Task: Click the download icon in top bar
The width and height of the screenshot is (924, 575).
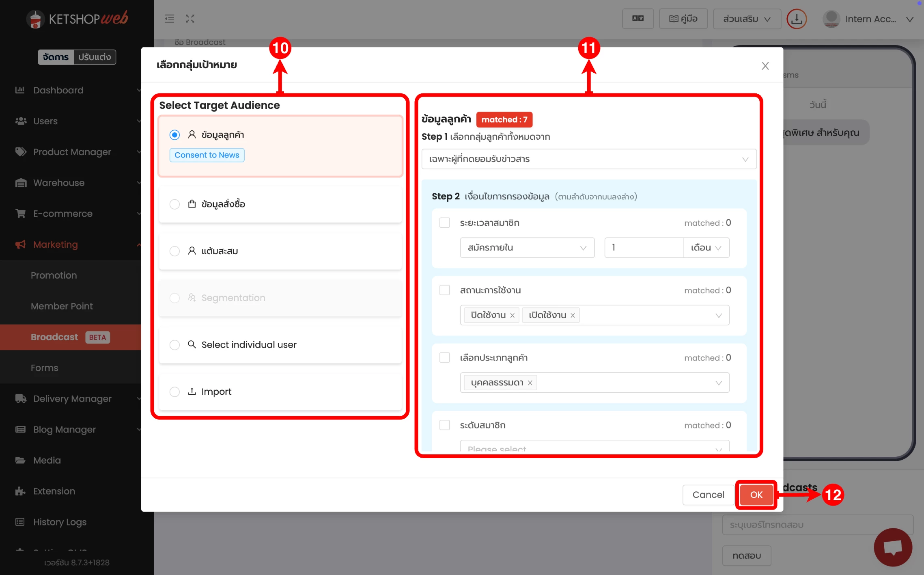Action: [797, 19]
